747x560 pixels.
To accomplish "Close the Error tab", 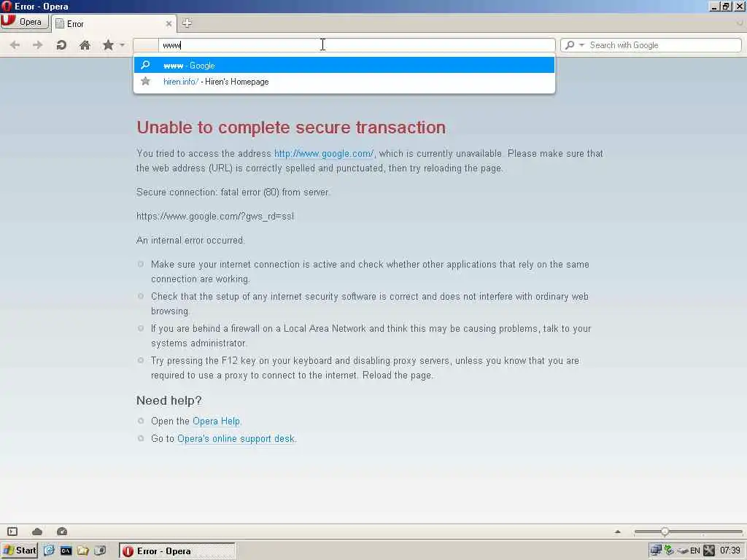I will point(169,23).
